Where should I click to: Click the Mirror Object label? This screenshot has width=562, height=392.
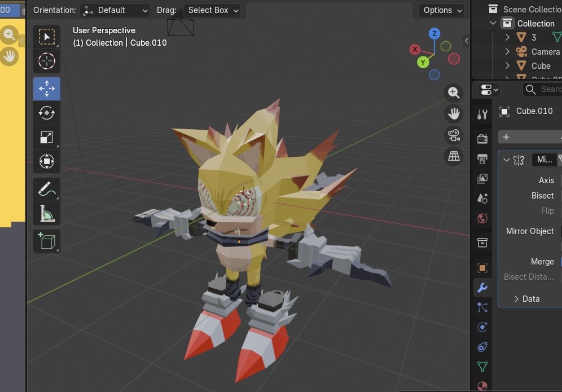pos(530,231)
